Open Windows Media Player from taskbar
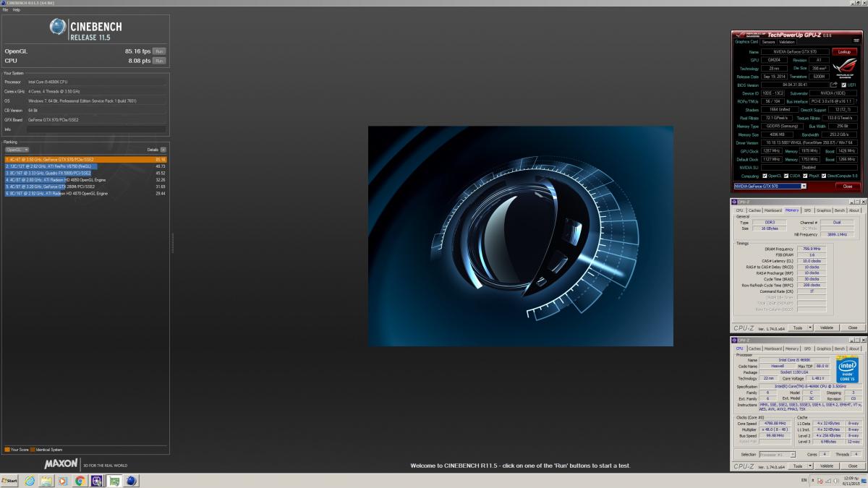 tap(63, 480)
